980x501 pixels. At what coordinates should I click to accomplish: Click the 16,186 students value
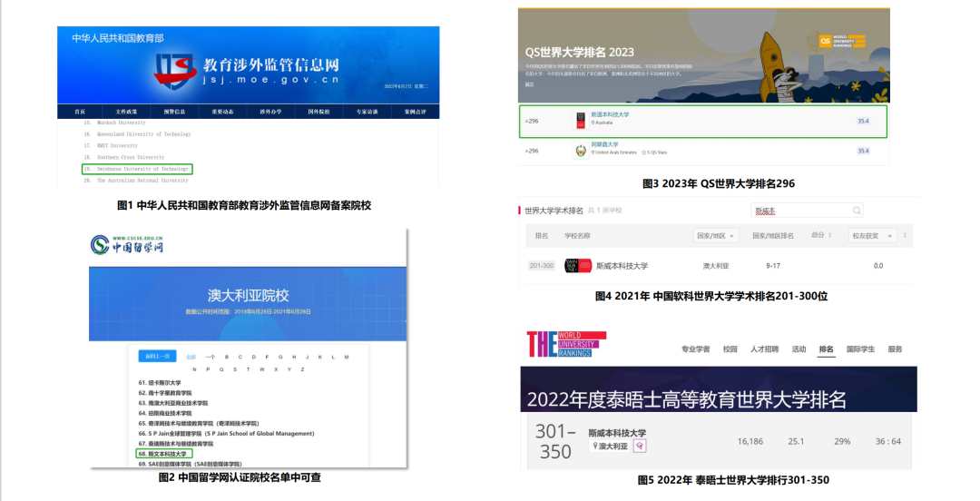coord(750,442)
